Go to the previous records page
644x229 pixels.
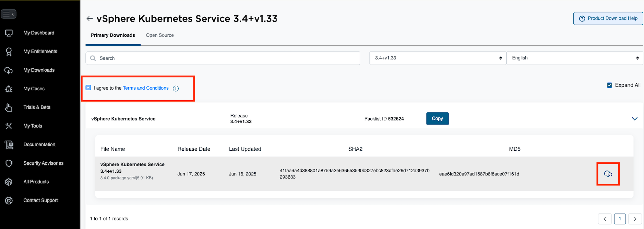pyautogui.click(x=605, y=219)
